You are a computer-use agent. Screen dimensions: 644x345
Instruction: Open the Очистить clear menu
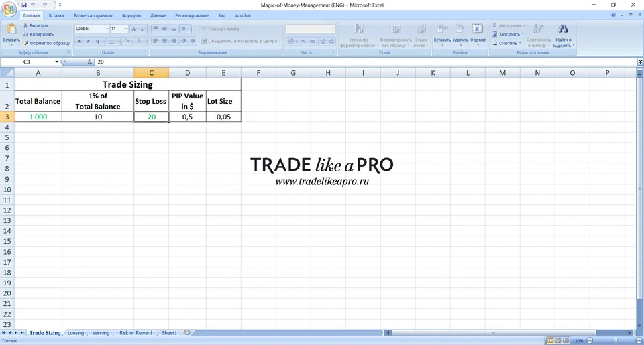click(x=506, y=43)
